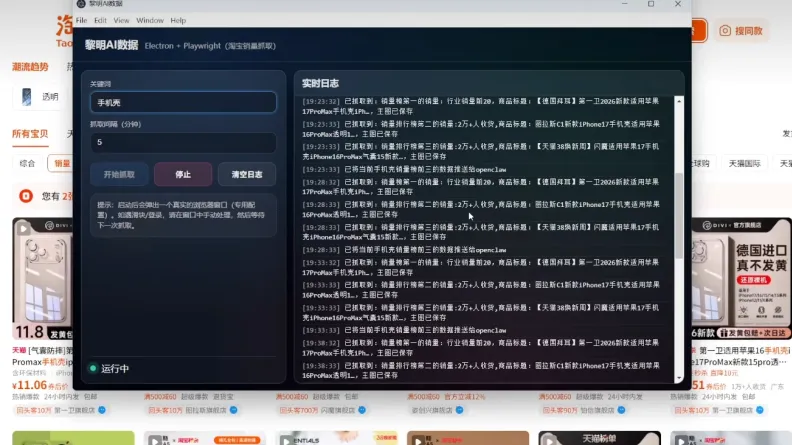792x445 pixels.
Task: Select the 19:33:33 openclaw push log line
Action: point(404,330)
